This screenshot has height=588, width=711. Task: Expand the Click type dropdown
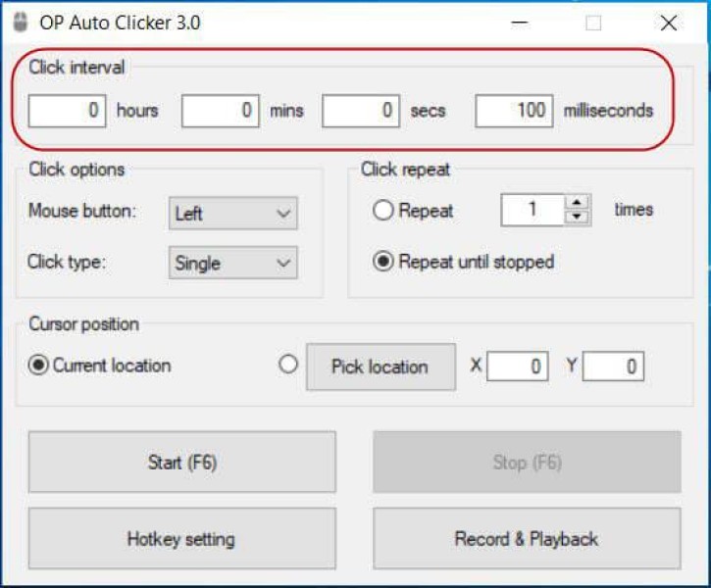pyautogui.click(x=232, y=263)
